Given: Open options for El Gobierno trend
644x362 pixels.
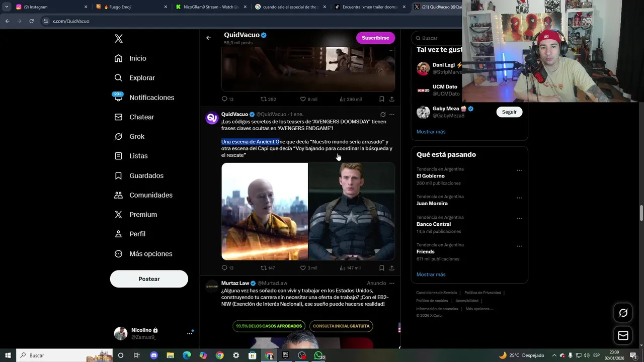Looking at the screenshot, I should 519,170.
